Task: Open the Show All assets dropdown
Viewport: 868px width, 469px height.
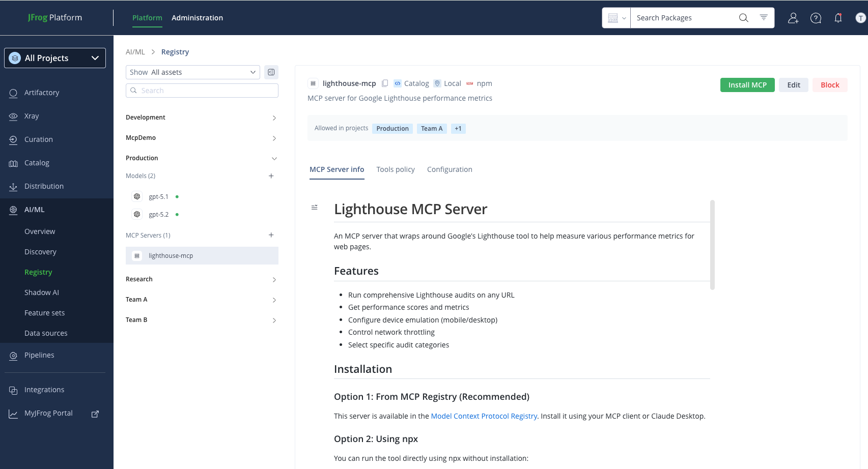Action: 193,72
